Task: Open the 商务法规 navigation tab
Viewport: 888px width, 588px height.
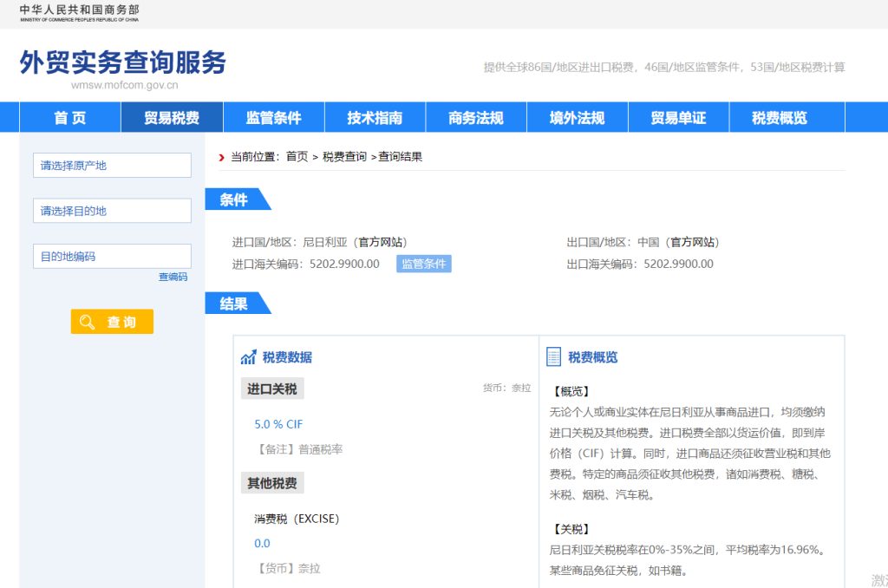Action: click(476, 118)
